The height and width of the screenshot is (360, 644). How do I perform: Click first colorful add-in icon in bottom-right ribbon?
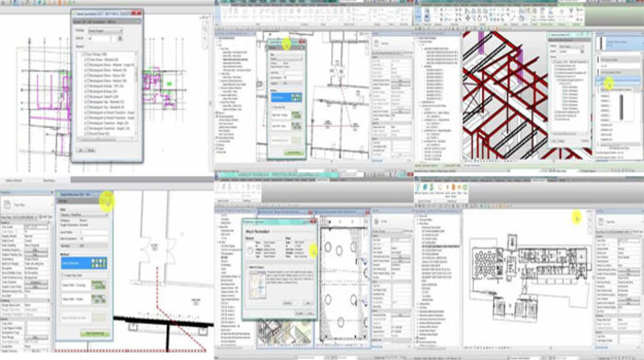[x=418, y=189]
